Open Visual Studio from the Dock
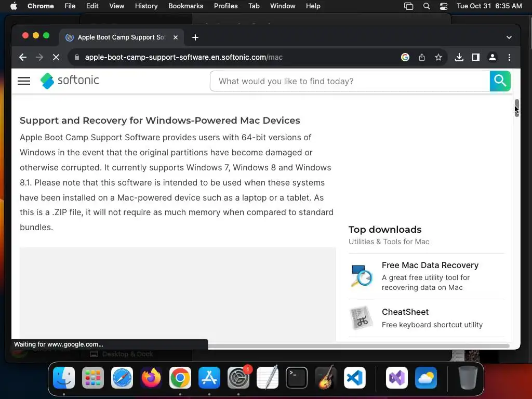 coord(396,378)
